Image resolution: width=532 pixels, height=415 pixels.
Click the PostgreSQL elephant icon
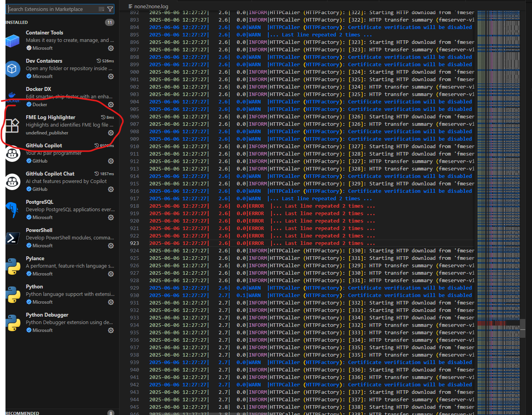tap(13, 210)
